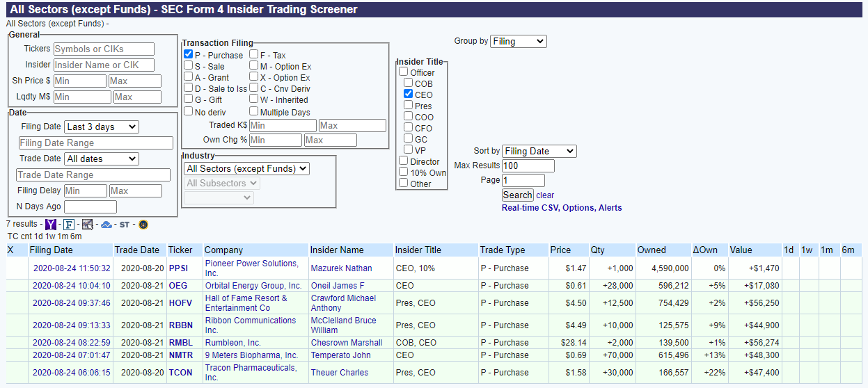Click the Insider Name or CIK field

click(104, 65)
